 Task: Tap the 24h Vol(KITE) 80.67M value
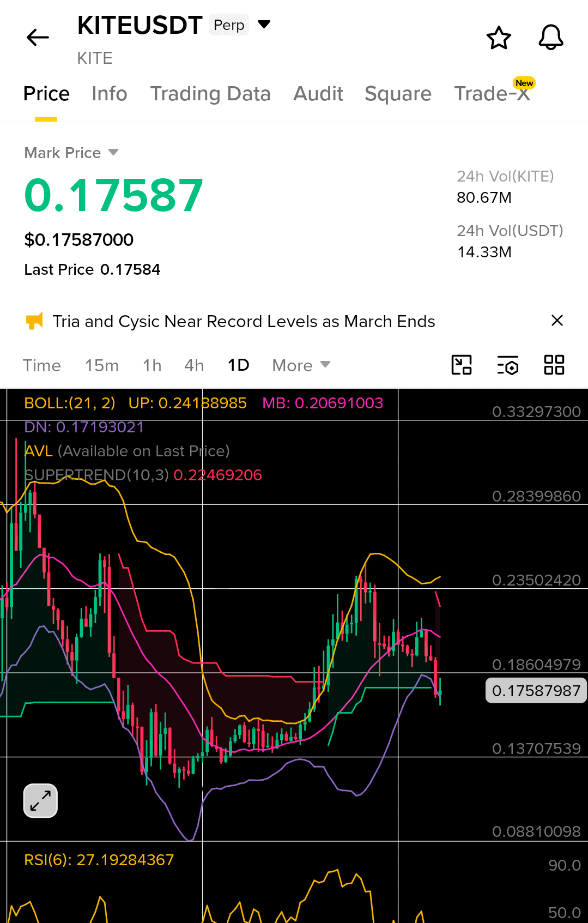pyautogui.click(x=484, y=197)
